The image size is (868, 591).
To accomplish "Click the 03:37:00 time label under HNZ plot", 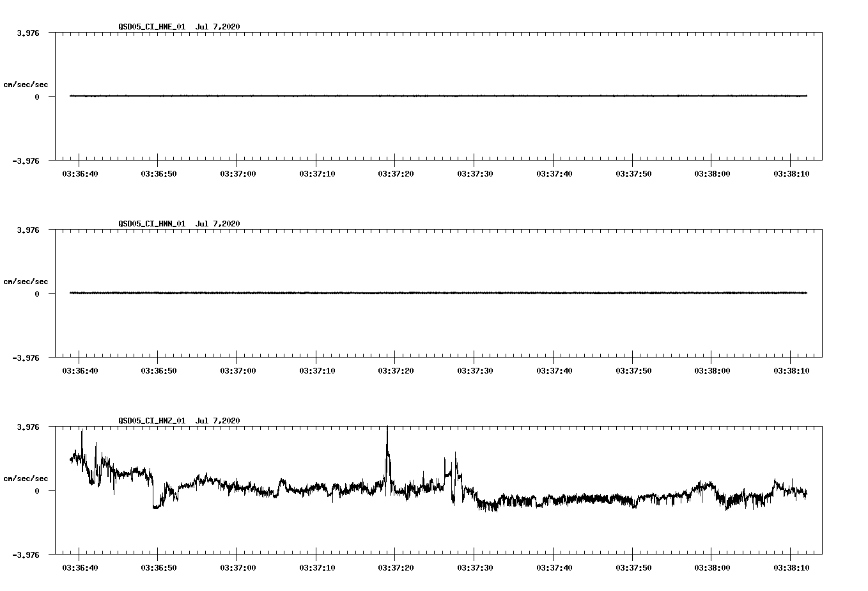I will coord(238,568).
